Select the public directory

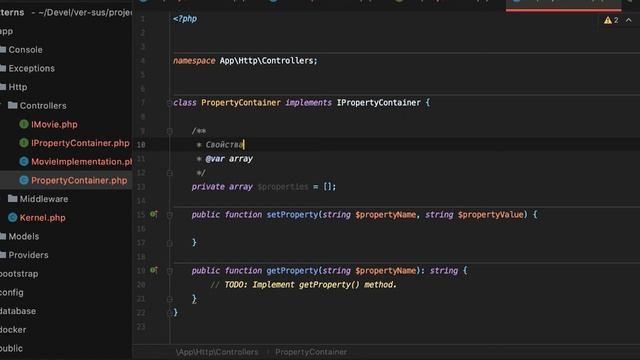(x=11, y=349)
